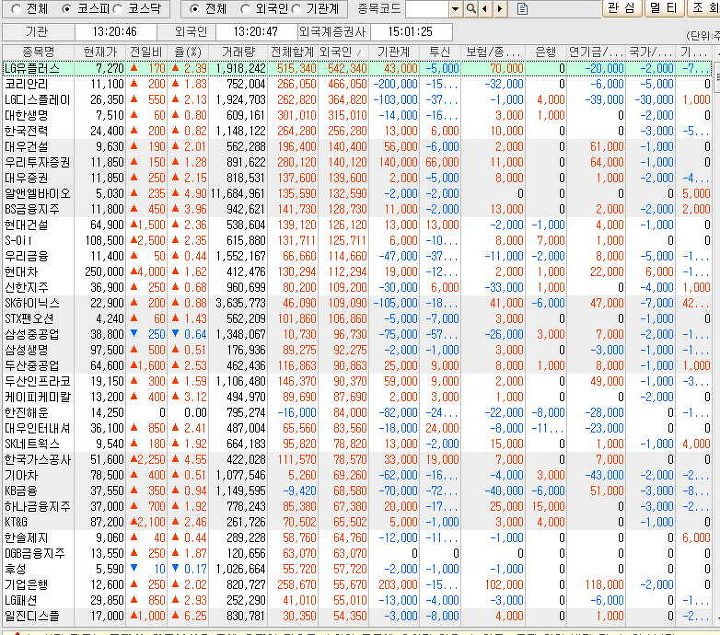Select the 한국가스공사 row

tap(357, 459)
